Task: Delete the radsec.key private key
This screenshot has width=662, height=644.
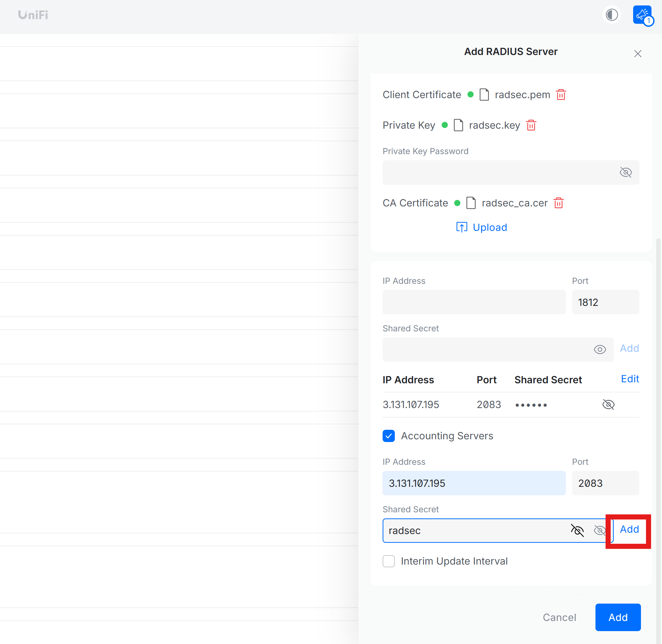Action: click(x=531, y=125)
